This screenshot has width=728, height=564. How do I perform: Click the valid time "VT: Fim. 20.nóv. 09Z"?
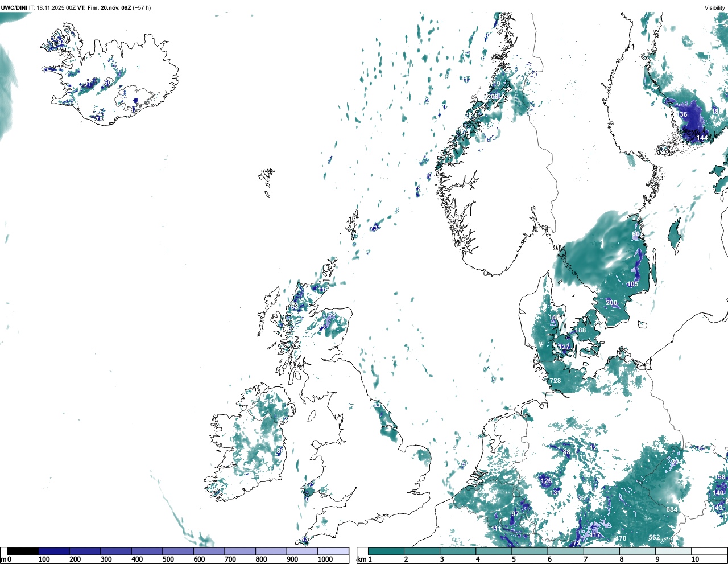point(104,8)
